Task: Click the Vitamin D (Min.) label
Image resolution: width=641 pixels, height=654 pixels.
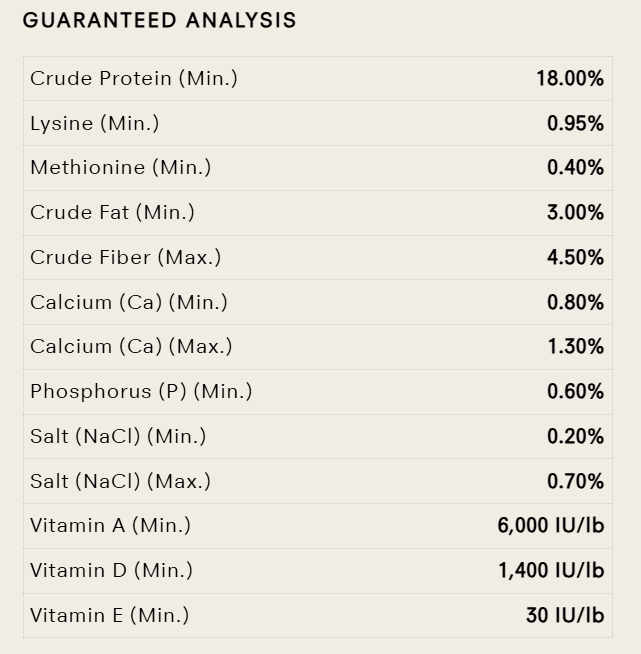Action: (111, 570)
